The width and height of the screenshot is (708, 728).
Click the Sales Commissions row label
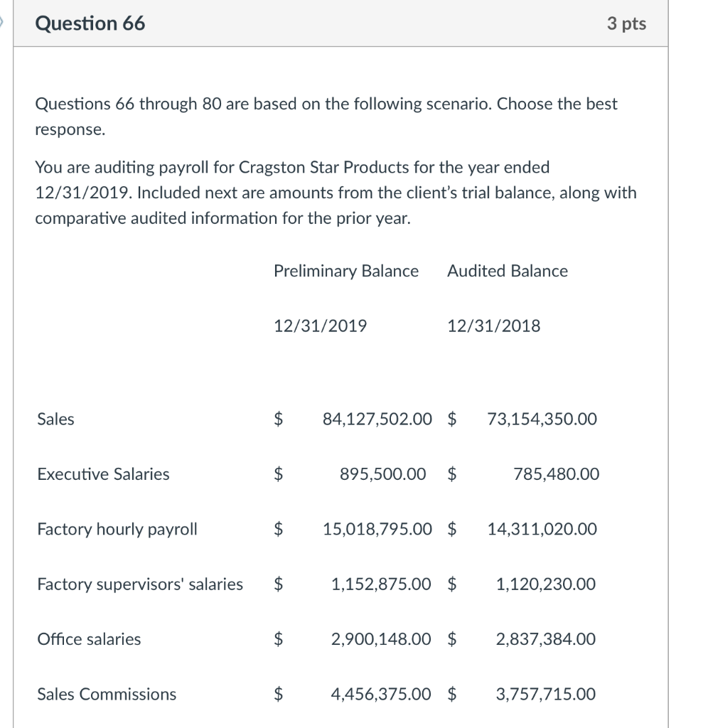click(107, 694)
